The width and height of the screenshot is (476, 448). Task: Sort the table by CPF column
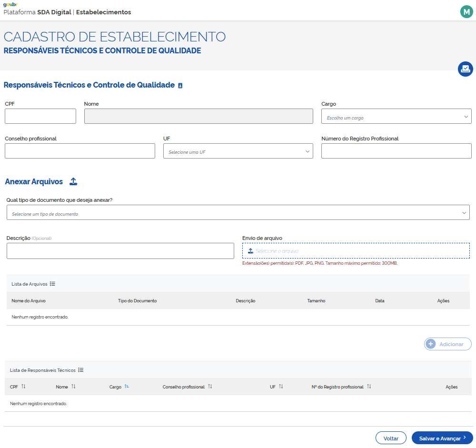[23, 387]
